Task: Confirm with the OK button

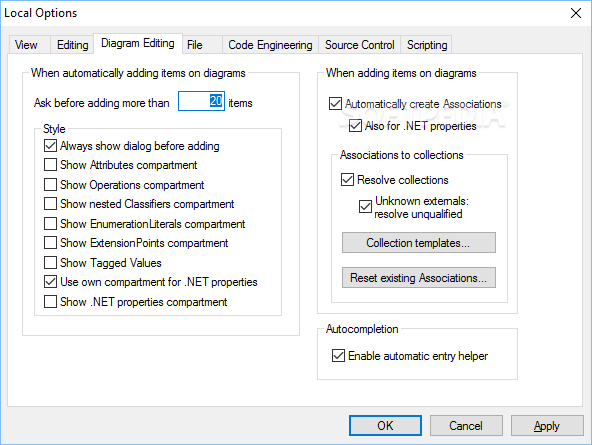Action: (x=385, y=425)
